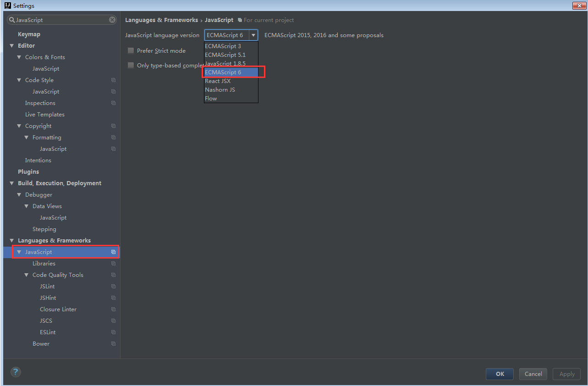Click the search magnifier icon in the search box
The height and width of the screenshot is (386, 588).
tap(12, 20)
